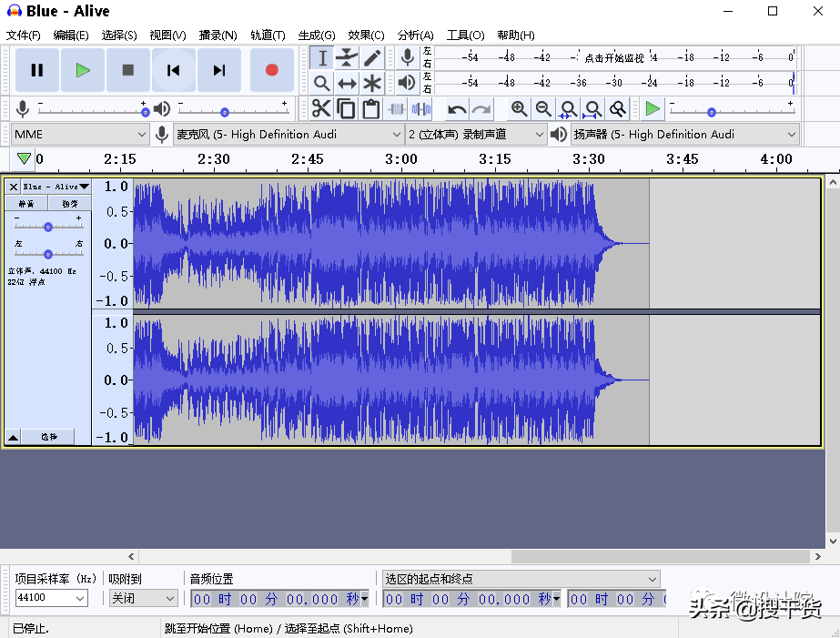Open the 文件(F) menu
The width and height of the screenshot is (840, 638).
[x=23, y=35]
